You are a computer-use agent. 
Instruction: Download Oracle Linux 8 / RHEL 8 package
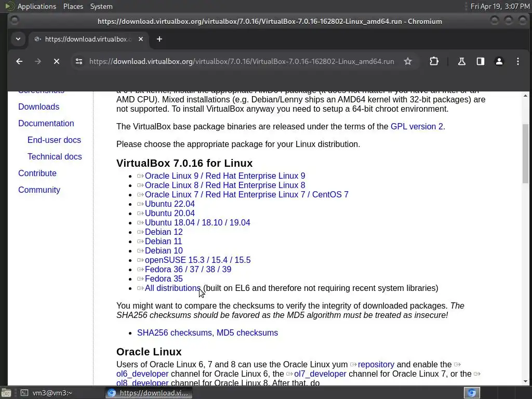pyautogui.click(x=225, y=185)
